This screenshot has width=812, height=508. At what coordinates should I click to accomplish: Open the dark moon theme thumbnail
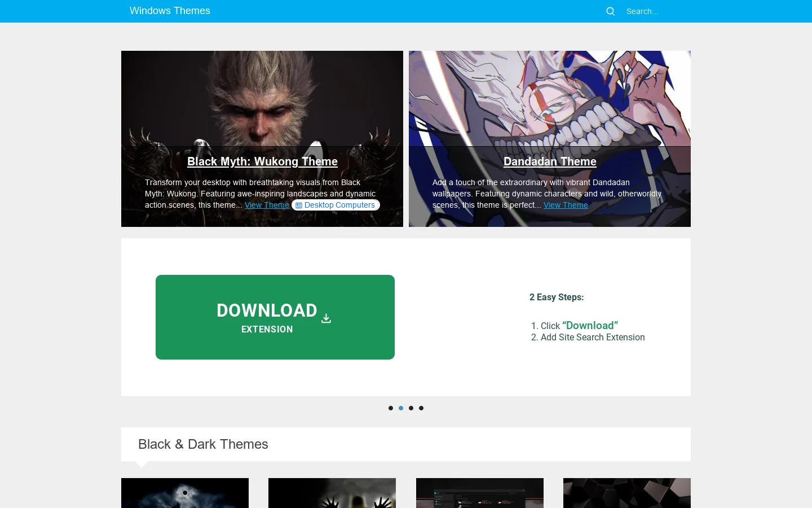tap(185, 493)
